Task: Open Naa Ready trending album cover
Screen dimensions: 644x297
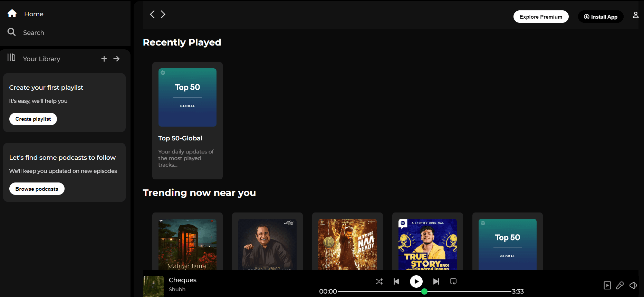Action: coord(347,244)
